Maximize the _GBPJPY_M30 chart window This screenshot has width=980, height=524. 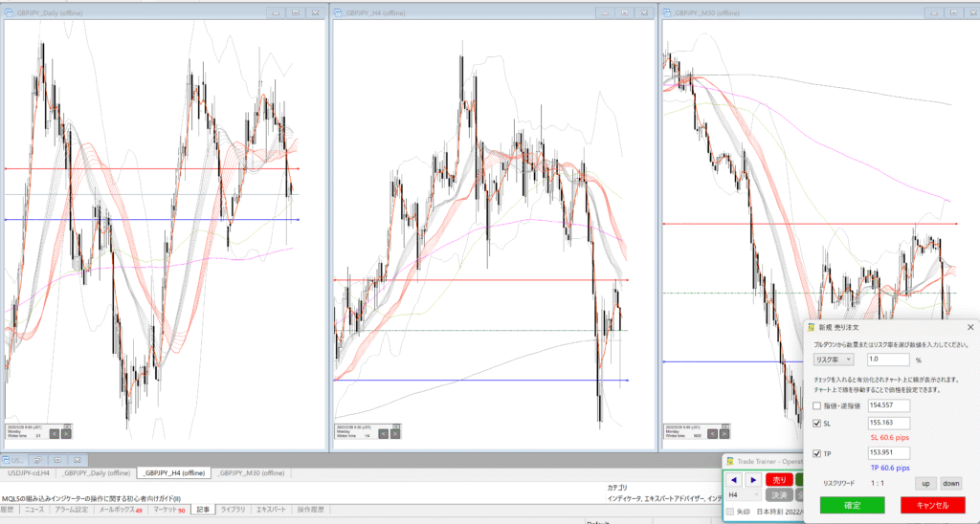coord(954,12)
